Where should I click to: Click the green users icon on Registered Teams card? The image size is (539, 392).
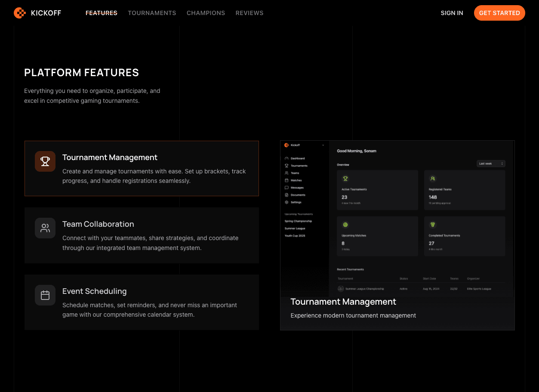coord(433,178)
